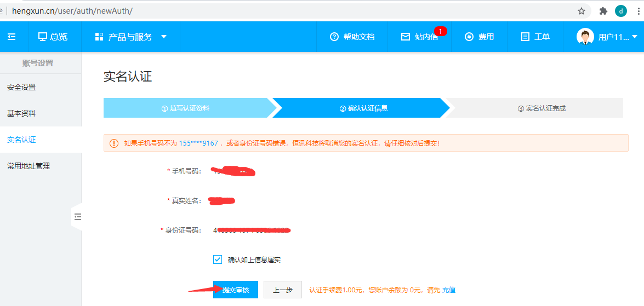Viewport: 644px width, 306px height.
Task: Open the 费用 billing page
Action: click(x=480, y=37)
